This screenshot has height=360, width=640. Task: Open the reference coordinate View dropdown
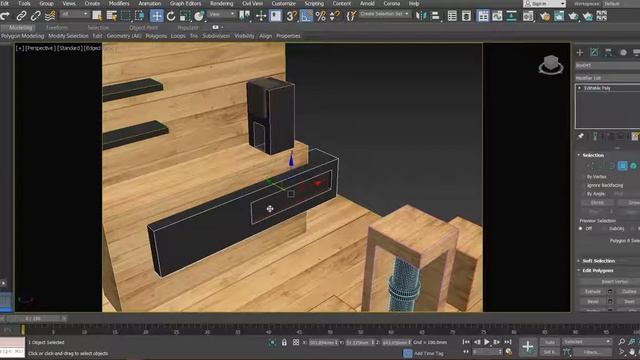(x=222, y=14)
